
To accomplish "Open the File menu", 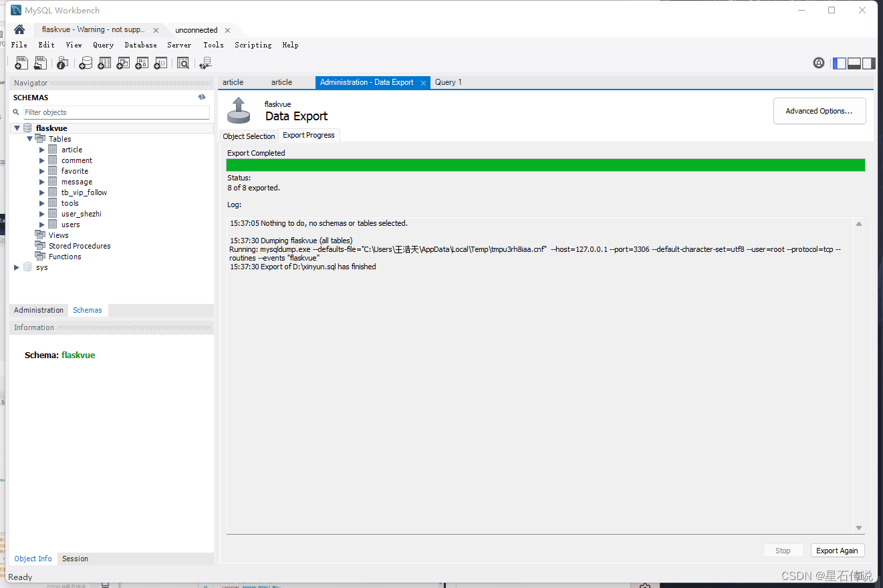I will [x=19, y=45].
